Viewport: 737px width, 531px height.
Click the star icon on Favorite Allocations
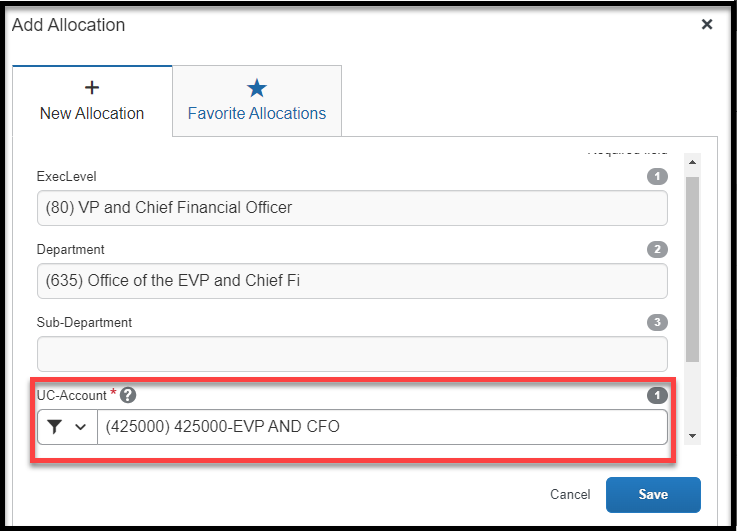[257, 88]
